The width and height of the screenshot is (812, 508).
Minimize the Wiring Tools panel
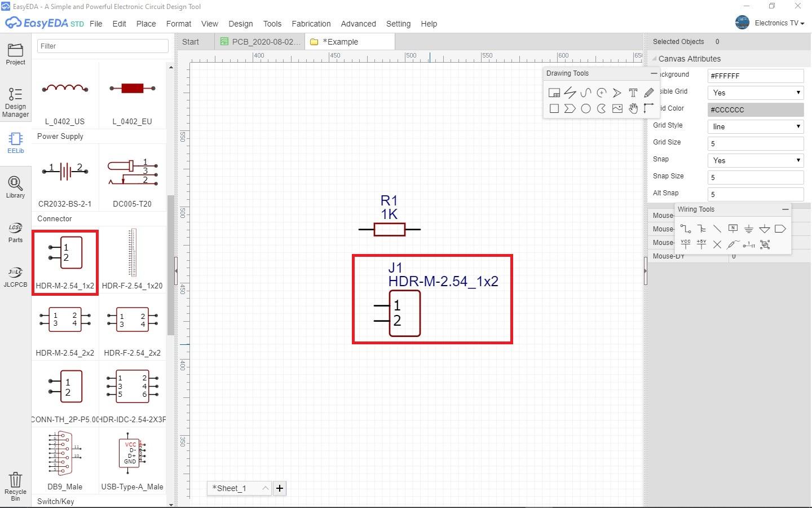coord(785,209)
